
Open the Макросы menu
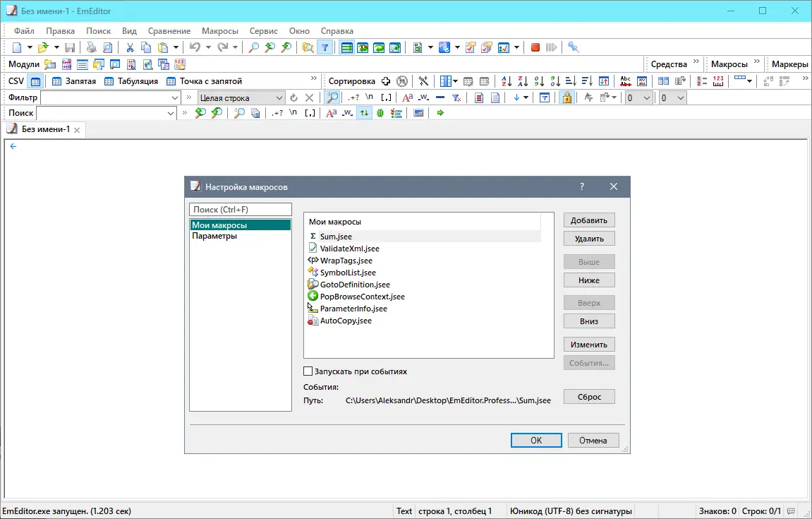click(219, 30)
